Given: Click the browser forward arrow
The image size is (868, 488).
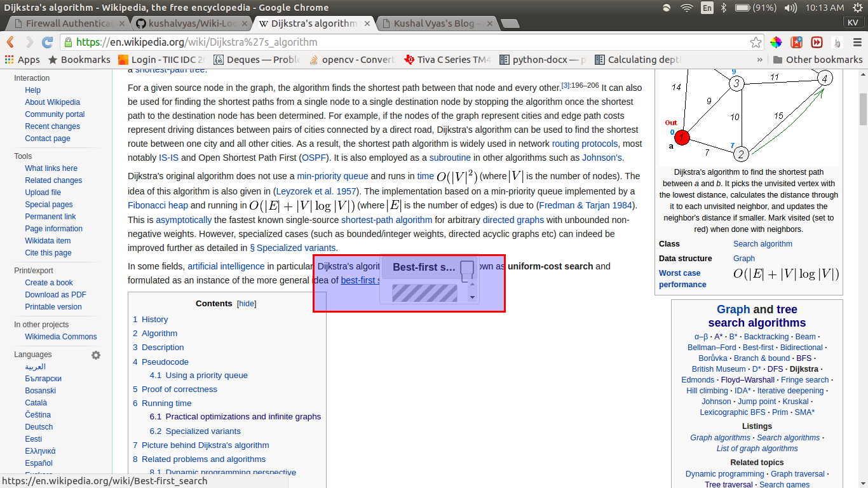Looking at the screenshot, I should point(29,43).
